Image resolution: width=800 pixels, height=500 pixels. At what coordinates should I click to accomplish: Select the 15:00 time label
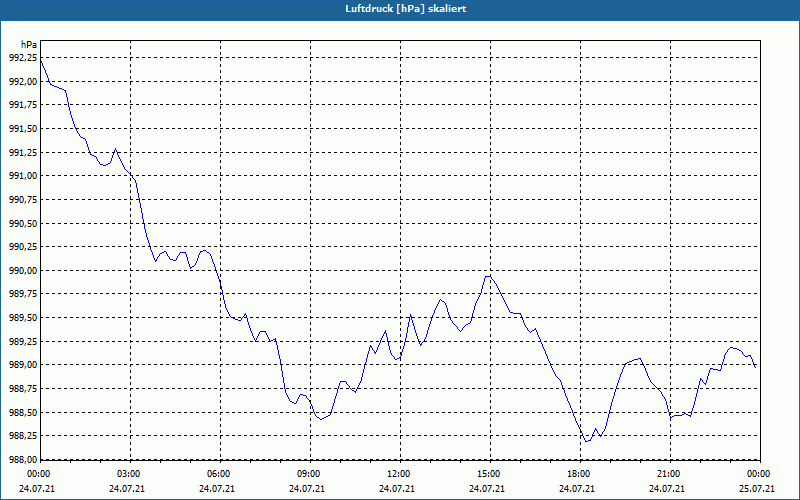pyautogui.click(x=487, y=474)
